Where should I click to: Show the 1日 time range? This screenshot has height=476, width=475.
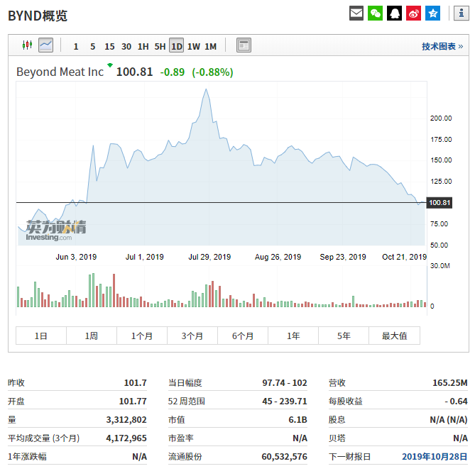coord(41,336)
